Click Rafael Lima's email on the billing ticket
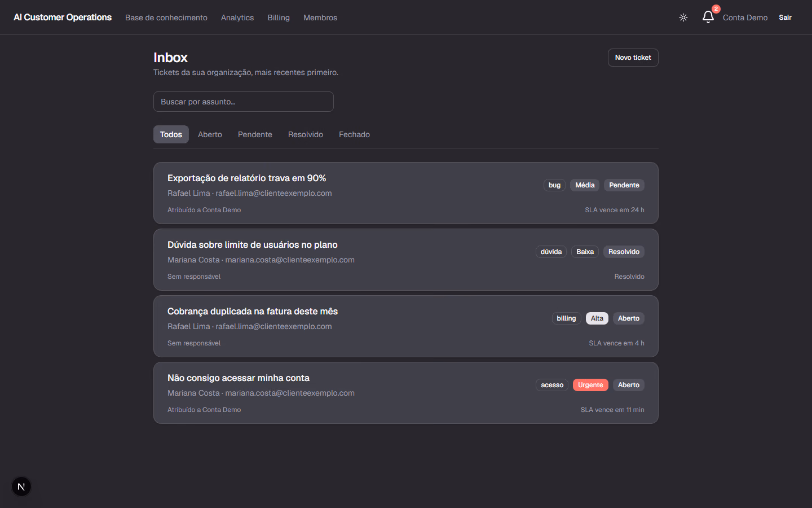 click(273, 326)
